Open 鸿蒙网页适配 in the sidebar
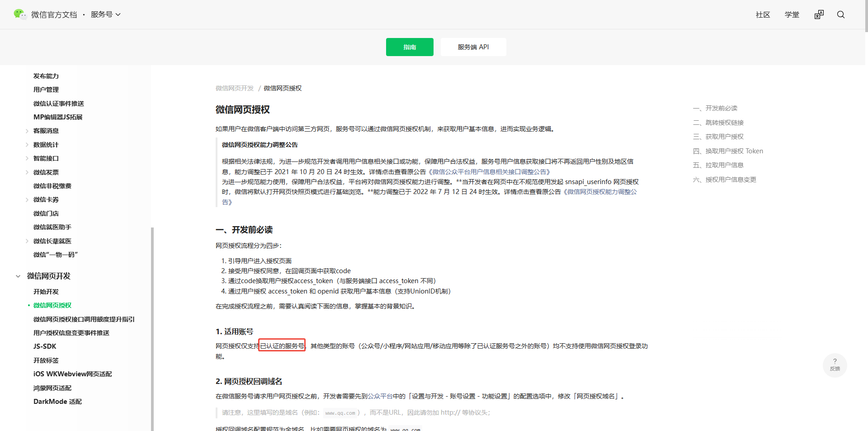Viewport: 868px width, 431px height. click(x=52, y=388)
